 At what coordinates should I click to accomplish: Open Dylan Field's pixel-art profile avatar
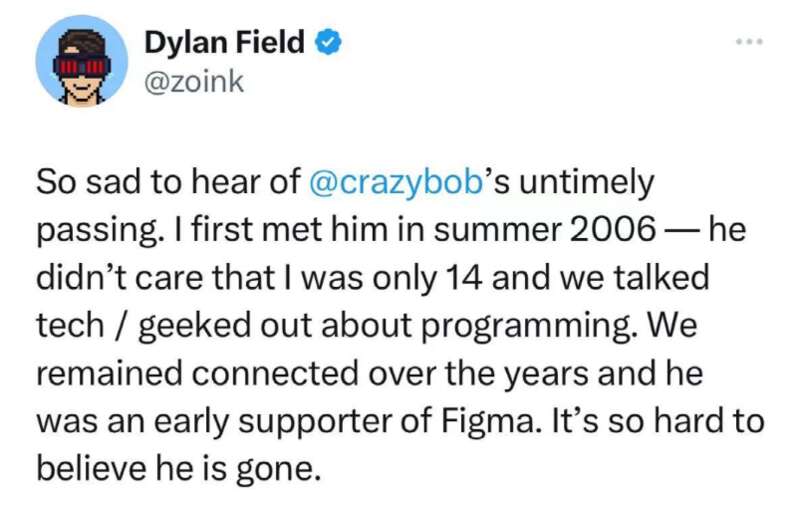coord(82,61)
